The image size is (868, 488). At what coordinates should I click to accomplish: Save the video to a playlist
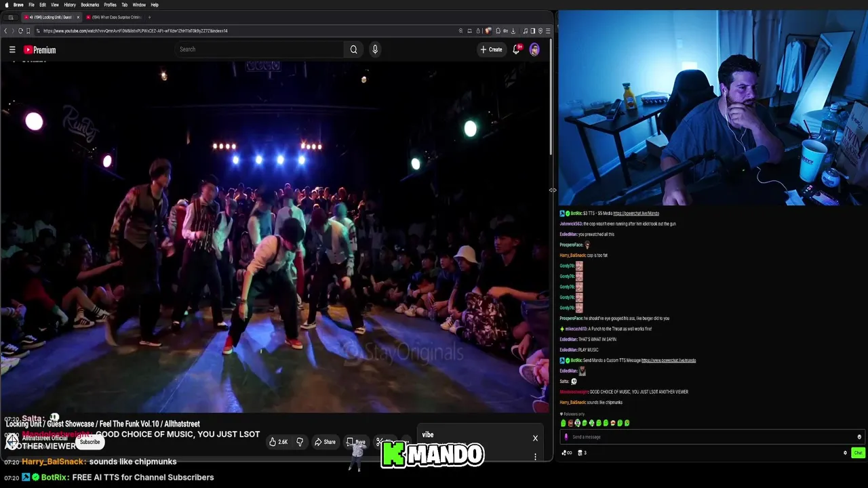tap(357, 442)
